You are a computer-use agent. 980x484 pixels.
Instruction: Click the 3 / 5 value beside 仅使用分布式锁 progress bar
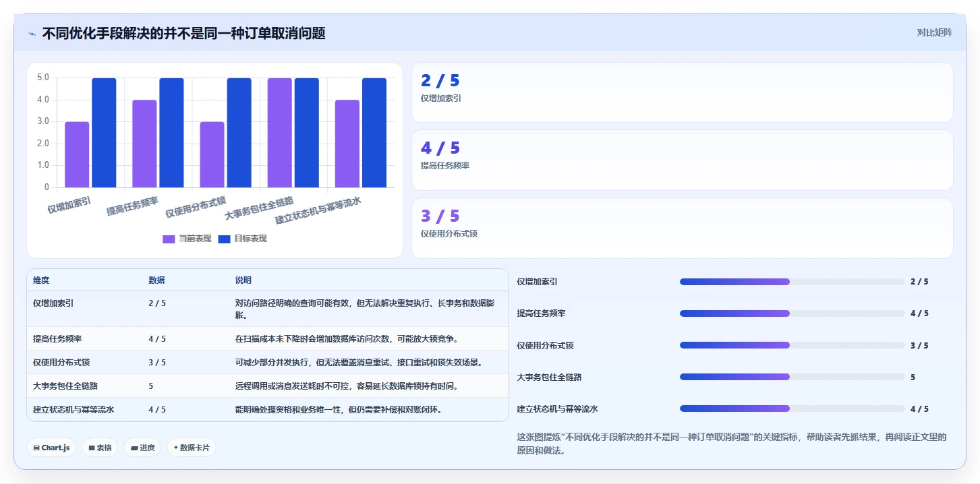click(919, 345)
